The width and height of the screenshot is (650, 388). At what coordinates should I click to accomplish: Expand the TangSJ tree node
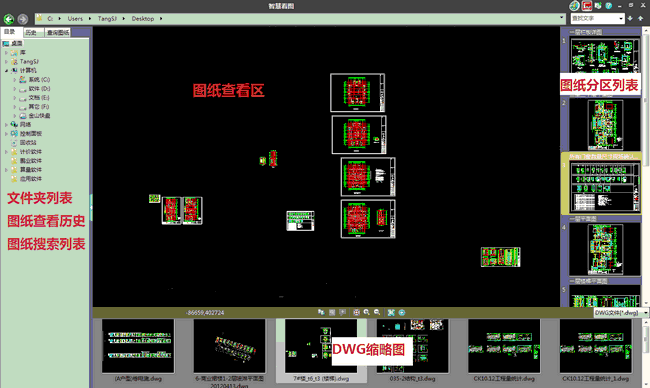click(x=6, y=61)
